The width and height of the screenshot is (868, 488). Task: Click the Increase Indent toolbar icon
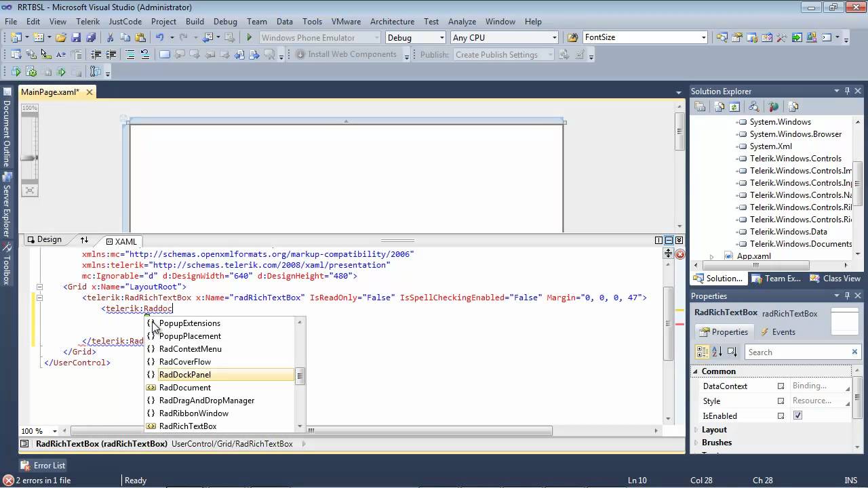tap(111, 54)
